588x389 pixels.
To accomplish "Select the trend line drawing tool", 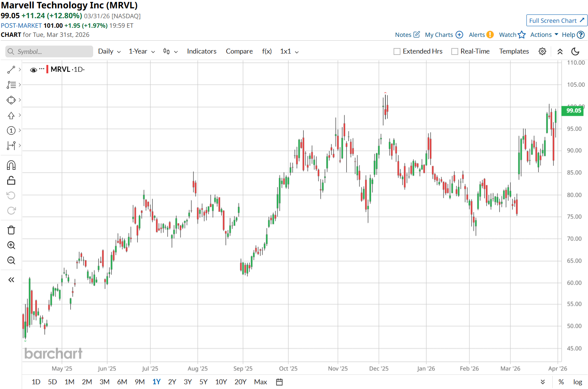I will (11, 70).
